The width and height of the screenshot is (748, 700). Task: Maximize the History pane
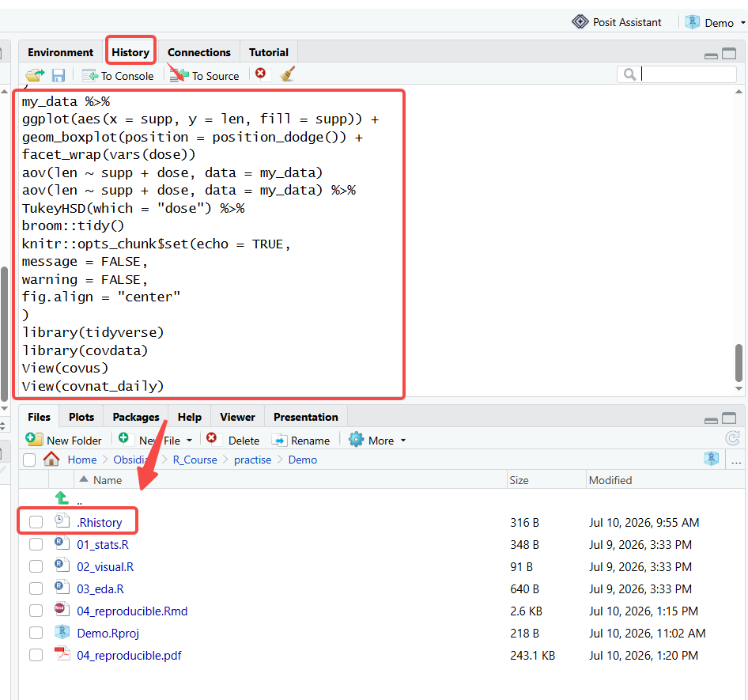coord(729,54)
